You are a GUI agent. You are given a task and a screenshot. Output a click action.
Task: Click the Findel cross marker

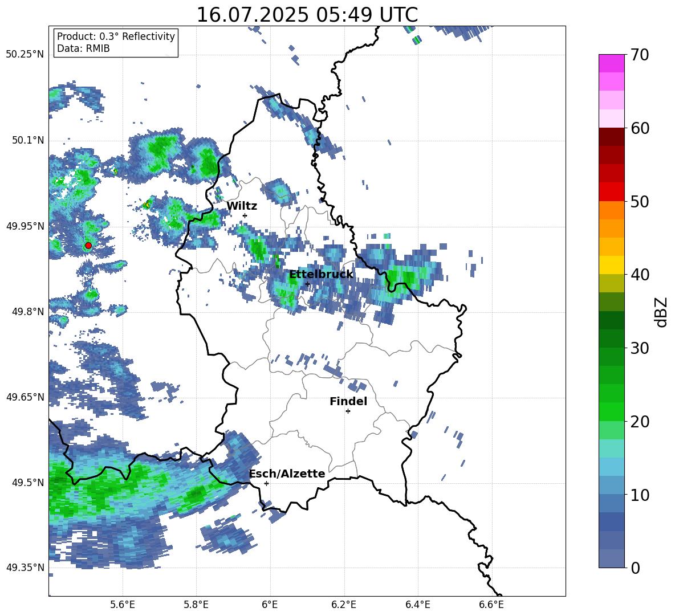click(348, 411)
